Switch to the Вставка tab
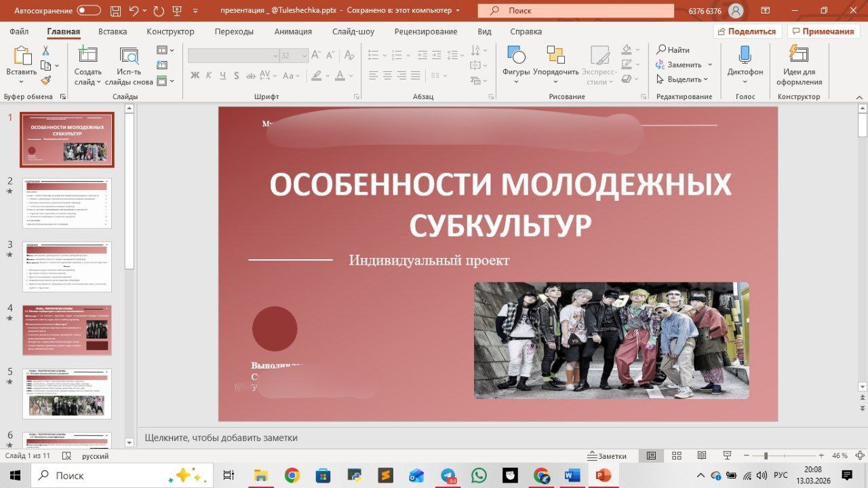The width and height of the screenshot is (868, 488). click(113, 31)
